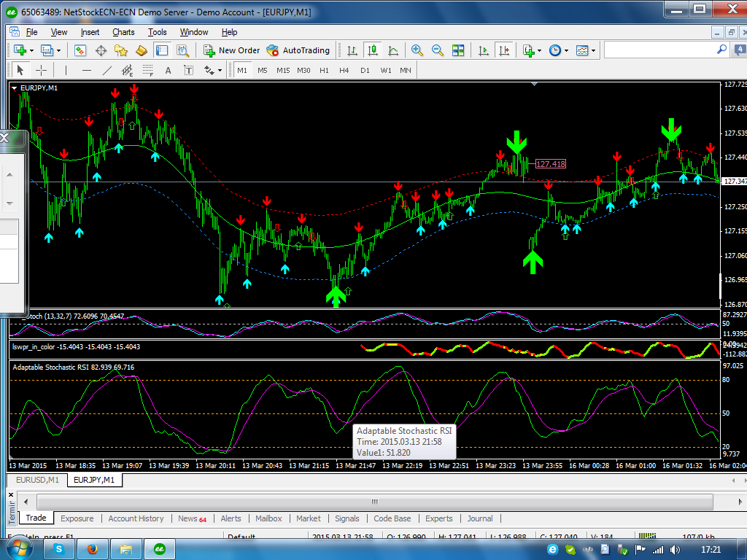This screenshot has height=560, width=747.
Task: Select the H4 timeframe button
Action: tap(344, 70)
